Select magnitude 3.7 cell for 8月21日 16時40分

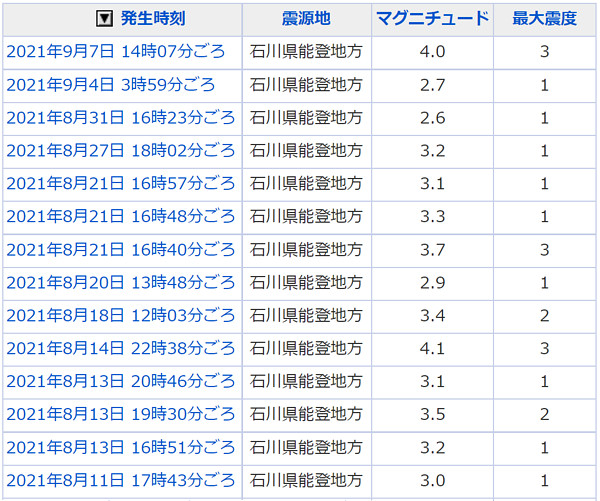click(x=432, y=251)
